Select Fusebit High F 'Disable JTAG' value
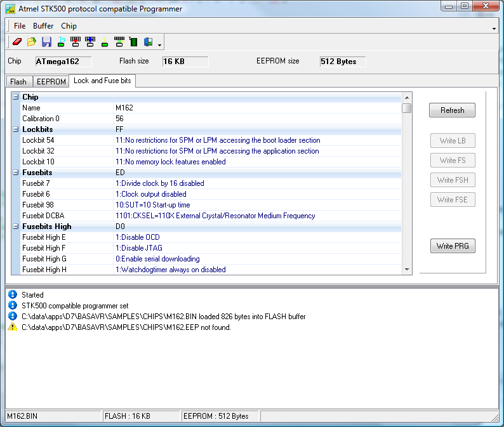Image resolution: width=504 pixels, height=427 pixels. pos(257,247)
